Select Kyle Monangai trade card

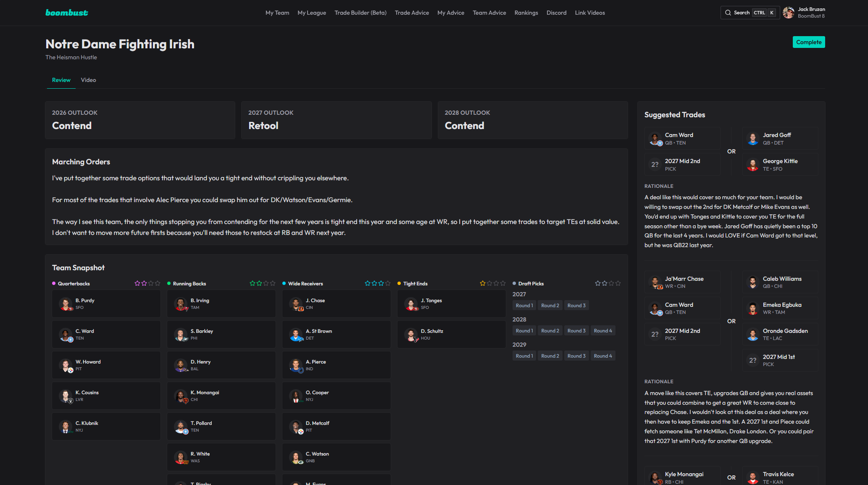point(682,476)
